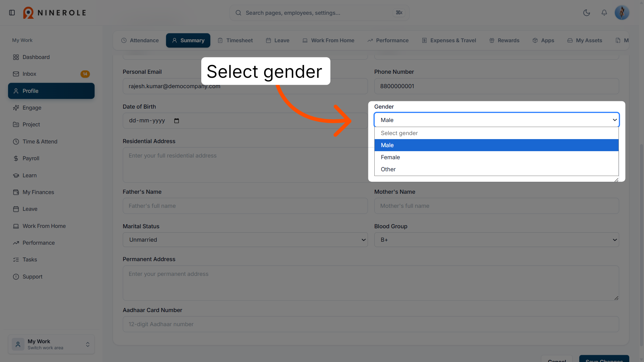Go to Dashboard in the sidebar
644x362 pixels.
[51, 57]
